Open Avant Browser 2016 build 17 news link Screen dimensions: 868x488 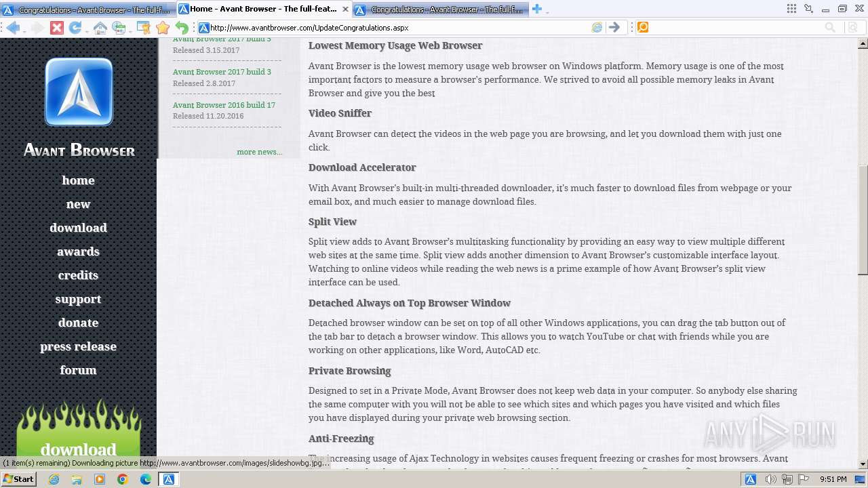click(x=224, y=105)
